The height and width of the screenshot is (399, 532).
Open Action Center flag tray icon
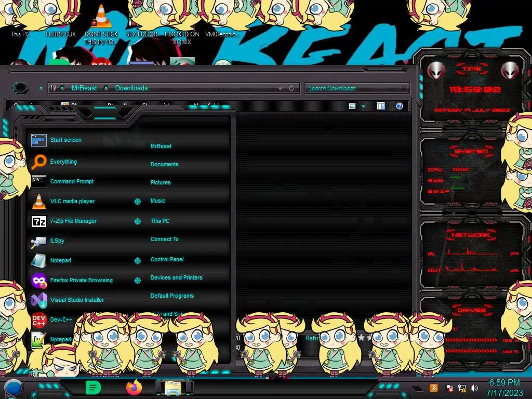click(x=449, y=388)
